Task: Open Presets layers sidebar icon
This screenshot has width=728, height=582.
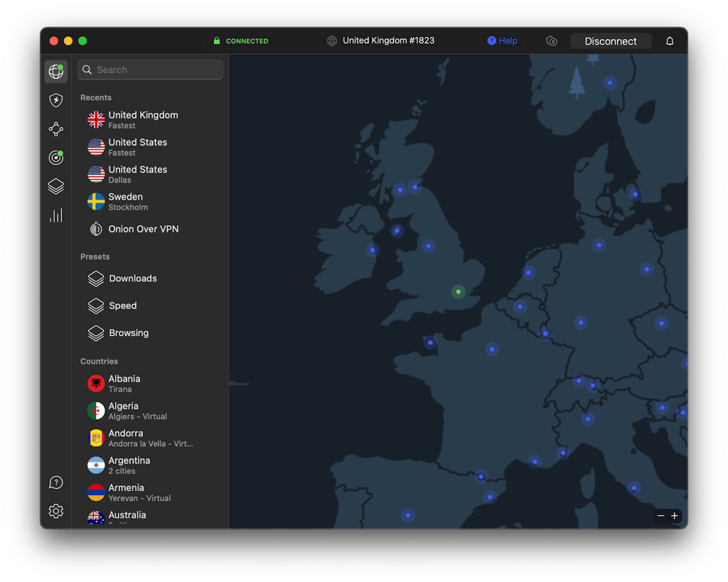Action: (55, 187)
